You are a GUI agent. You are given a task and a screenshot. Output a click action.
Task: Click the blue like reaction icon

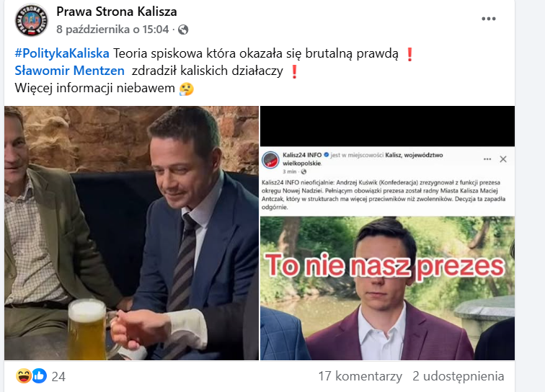coord(39,375)
